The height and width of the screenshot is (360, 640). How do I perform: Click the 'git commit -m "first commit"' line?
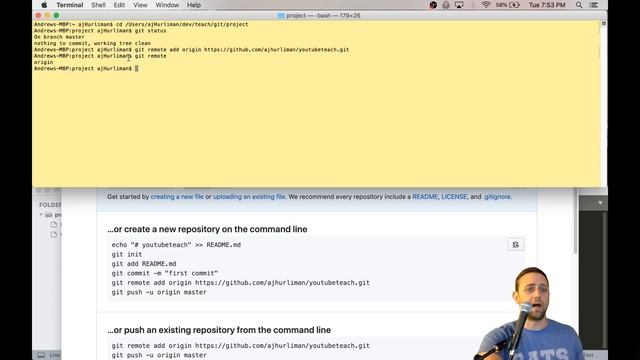pos(165,273)
